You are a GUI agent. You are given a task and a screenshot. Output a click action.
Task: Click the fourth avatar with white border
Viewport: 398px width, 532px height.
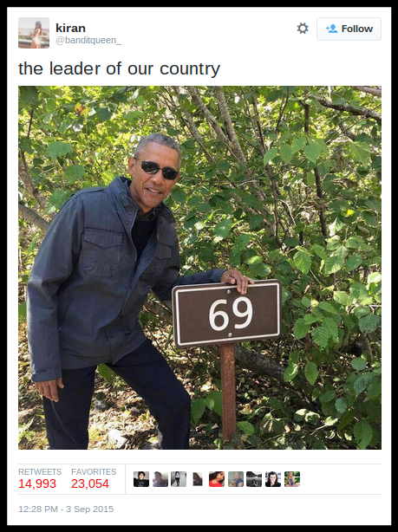pyautogui.click(x=198, y=479)
